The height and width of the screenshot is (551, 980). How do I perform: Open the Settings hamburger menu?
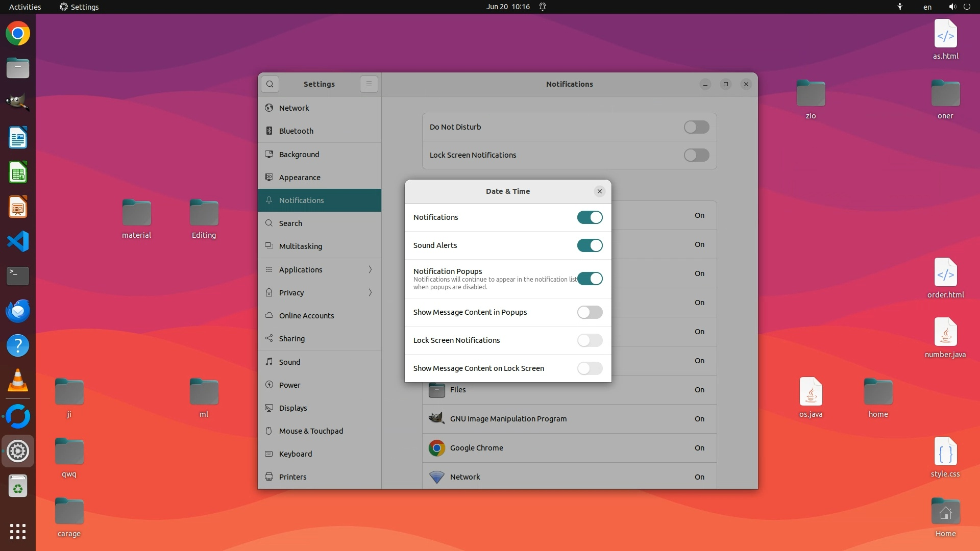coord(369,84)
